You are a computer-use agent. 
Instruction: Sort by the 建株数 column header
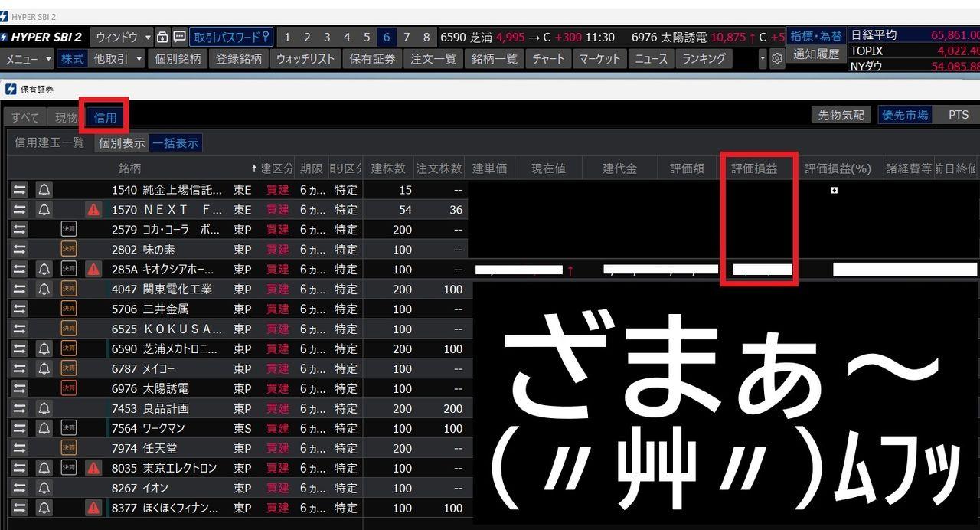pyautogui.click(x=387, y=168)
